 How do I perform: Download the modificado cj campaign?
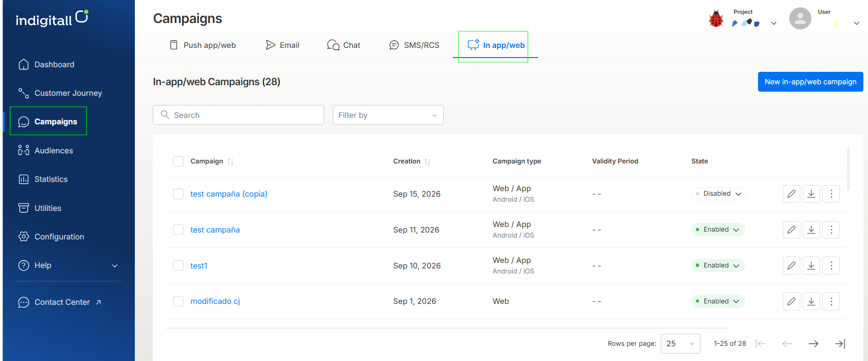(x=811, y=302)
